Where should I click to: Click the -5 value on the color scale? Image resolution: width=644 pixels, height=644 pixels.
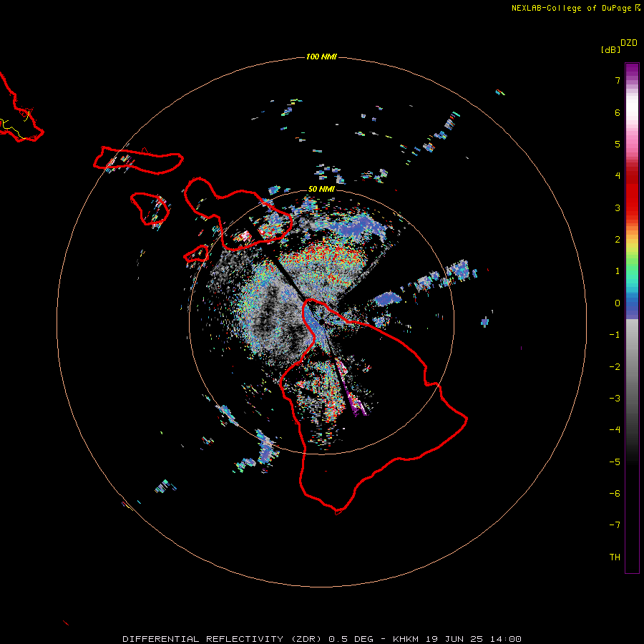(x=615, y=462)
